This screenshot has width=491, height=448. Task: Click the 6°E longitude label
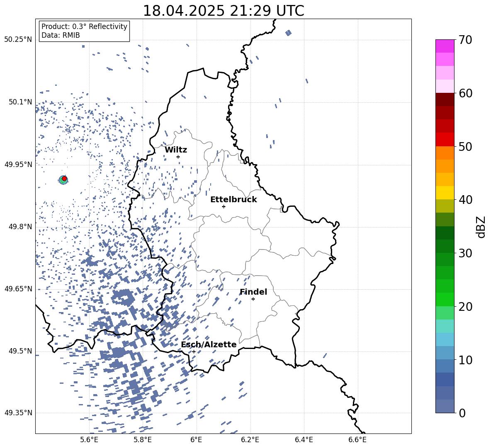click(x=196, y=440)
